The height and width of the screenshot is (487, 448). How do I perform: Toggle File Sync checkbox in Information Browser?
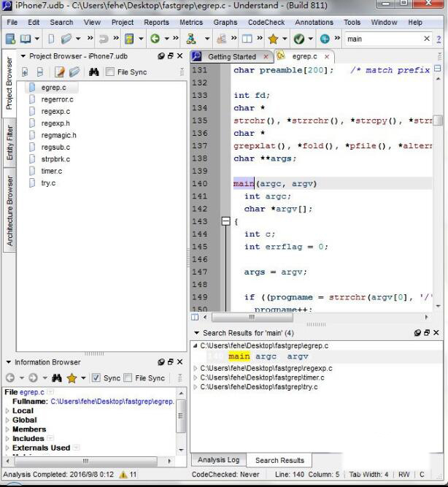pos(128,378)
